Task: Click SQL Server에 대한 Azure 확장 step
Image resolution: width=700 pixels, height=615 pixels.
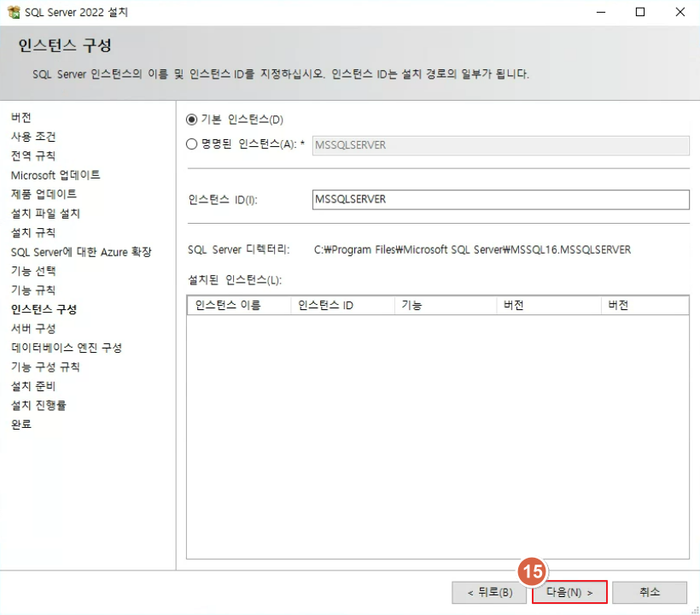Action: [81, 252]
